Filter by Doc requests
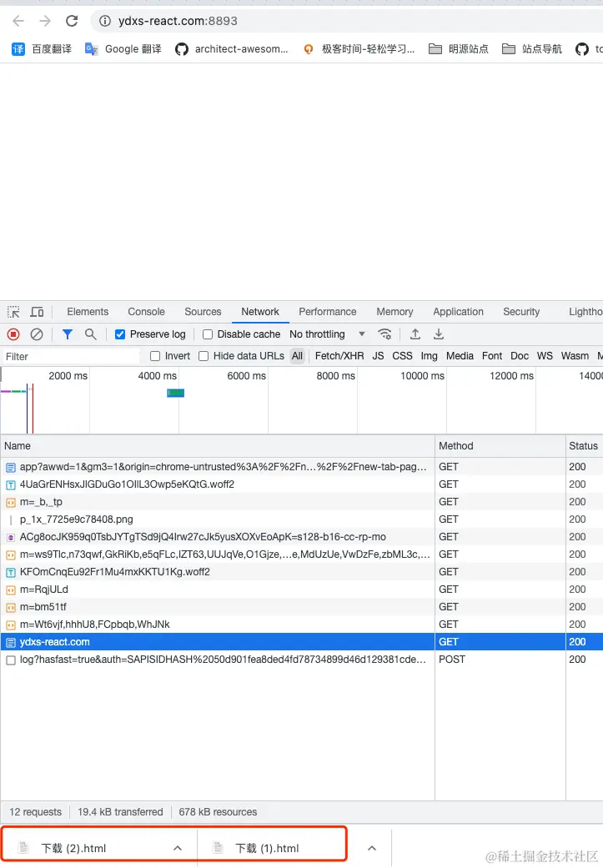Viewport: 603px width, 868px height. (520, 356)
